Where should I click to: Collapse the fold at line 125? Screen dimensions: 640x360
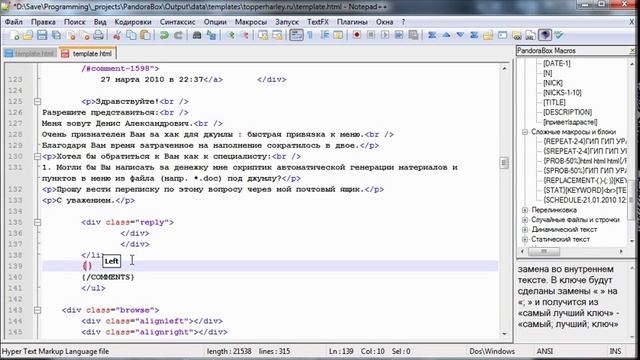click(37, 101)
